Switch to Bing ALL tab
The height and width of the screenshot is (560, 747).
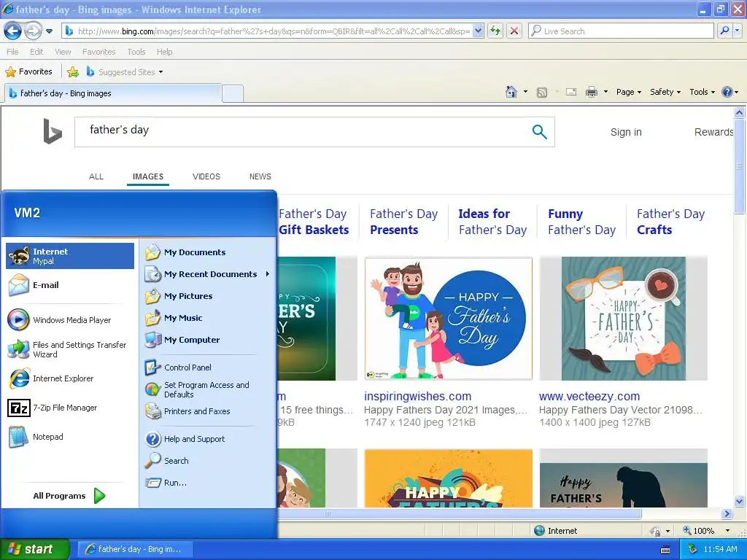click(96, 176)
